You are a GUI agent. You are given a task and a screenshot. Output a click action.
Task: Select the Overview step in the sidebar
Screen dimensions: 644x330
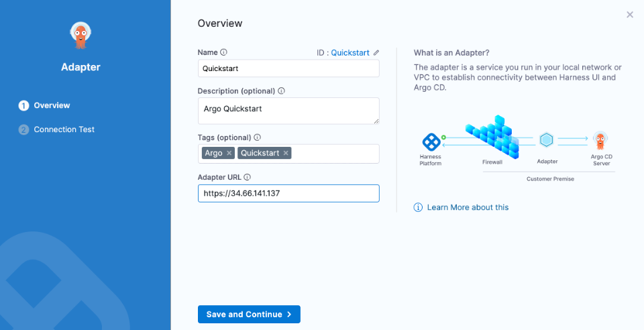tap(44, 105)
